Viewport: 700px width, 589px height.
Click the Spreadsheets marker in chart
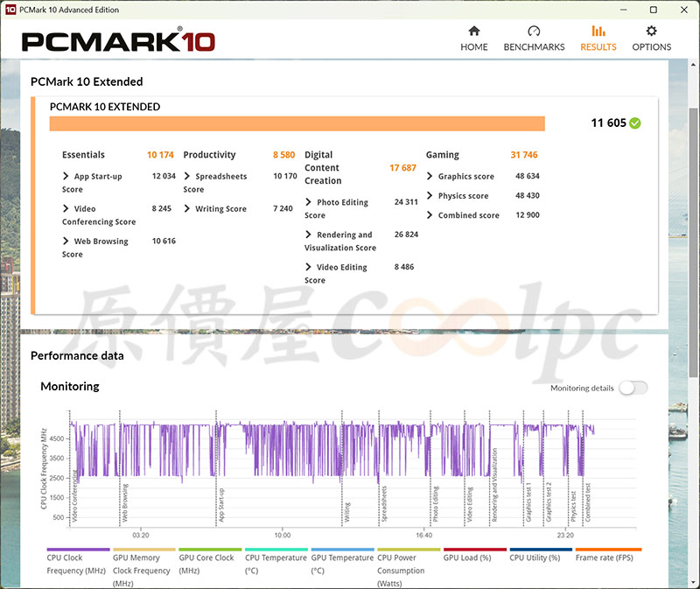[x=384, y=504]
